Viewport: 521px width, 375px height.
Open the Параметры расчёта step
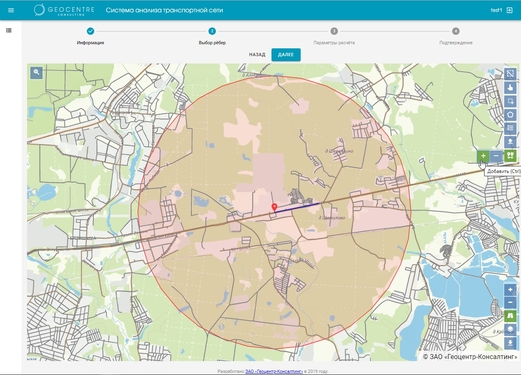tap(334, 36)
